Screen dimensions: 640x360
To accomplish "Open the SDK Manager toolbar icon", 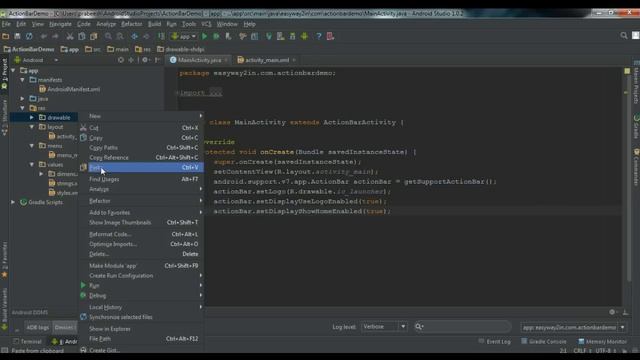I will 292,36.
